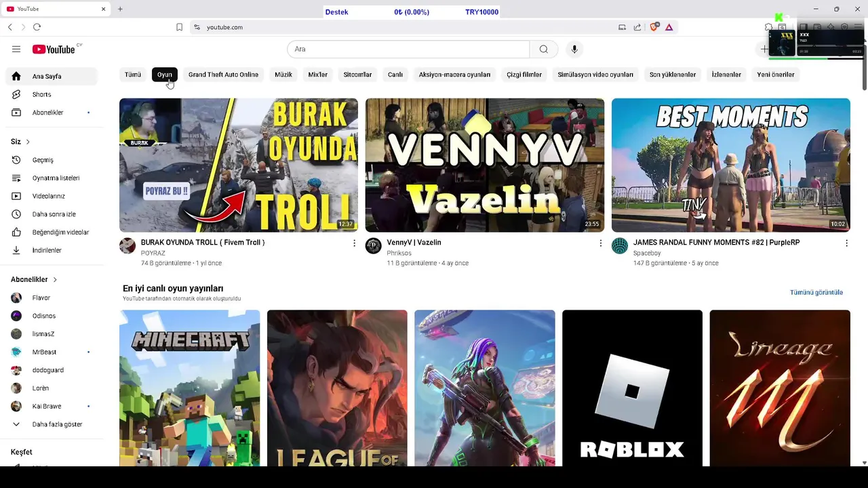Open Videolarınız in sidebar

coord(52,196)
